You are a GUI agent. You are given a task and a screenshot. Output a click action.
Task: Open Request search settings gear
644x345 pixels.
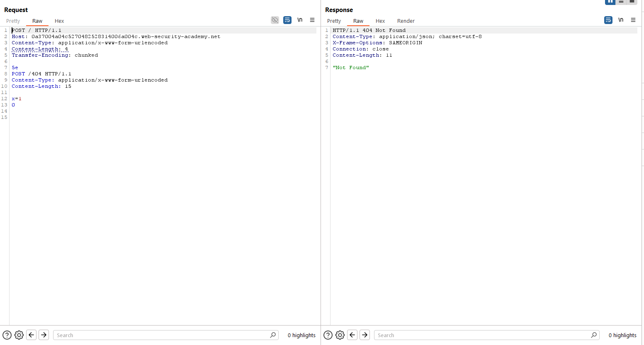(19, 335)
